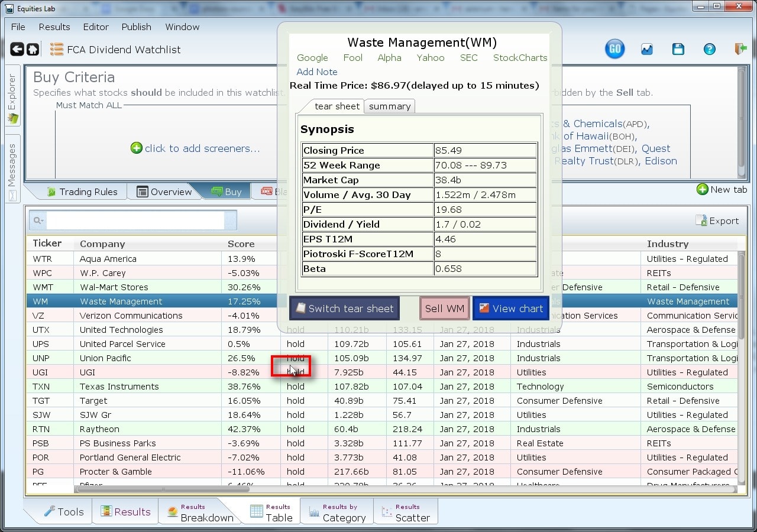Click the home icon in toolbar
Screen dimensions: 757x532
33,50
